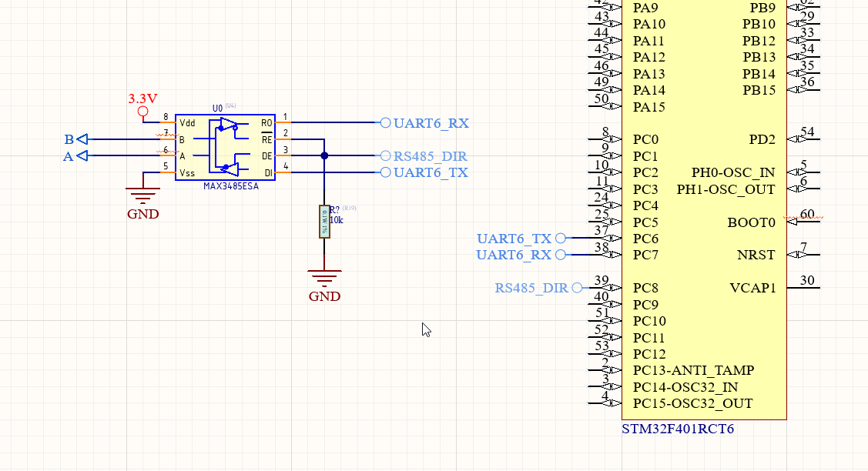Select the U0 designator text
868x471 pixels.
click(217, 108)
